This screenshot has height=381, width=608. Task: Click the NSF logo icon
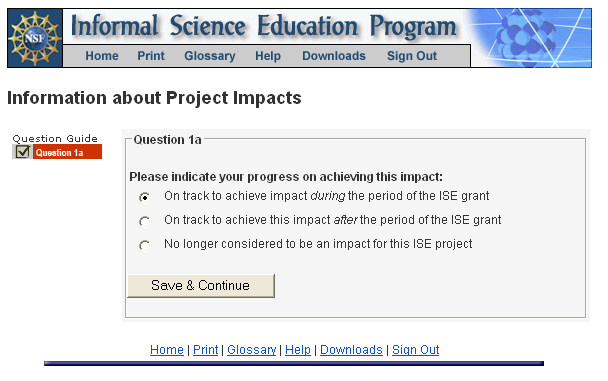pyautogui.click(x=35, y=38)
